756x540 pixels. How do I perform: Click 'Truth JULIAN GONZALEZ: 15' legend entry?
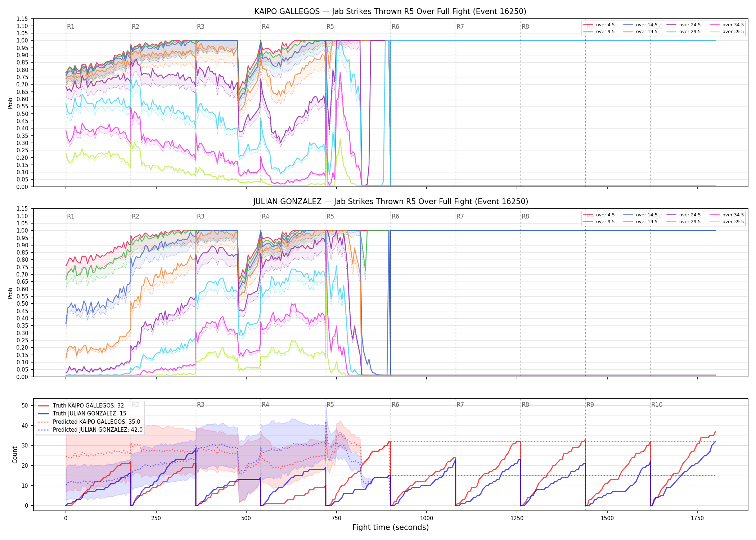[x=82, y=414]
